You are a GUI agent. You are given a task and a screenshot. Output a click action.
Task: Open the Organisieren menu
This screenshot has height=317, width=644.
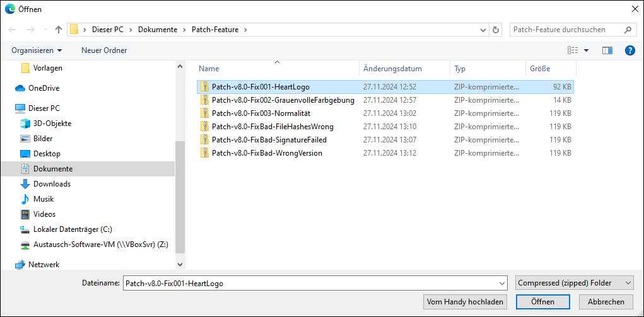37,50
